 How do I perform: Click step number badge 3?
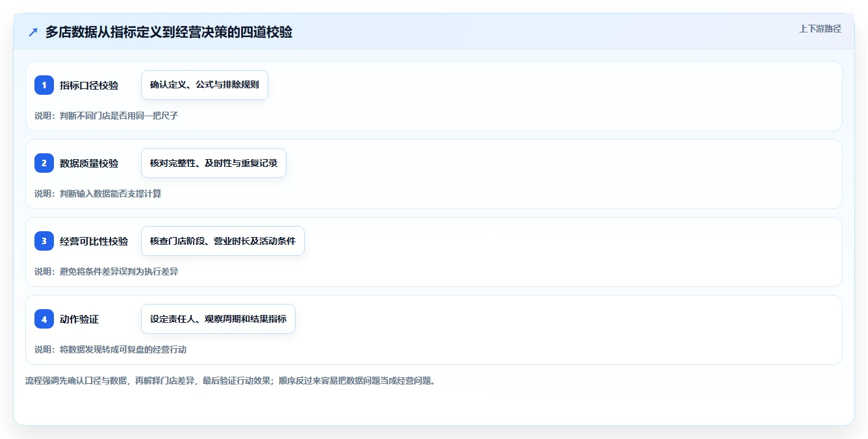coord(44,241)
